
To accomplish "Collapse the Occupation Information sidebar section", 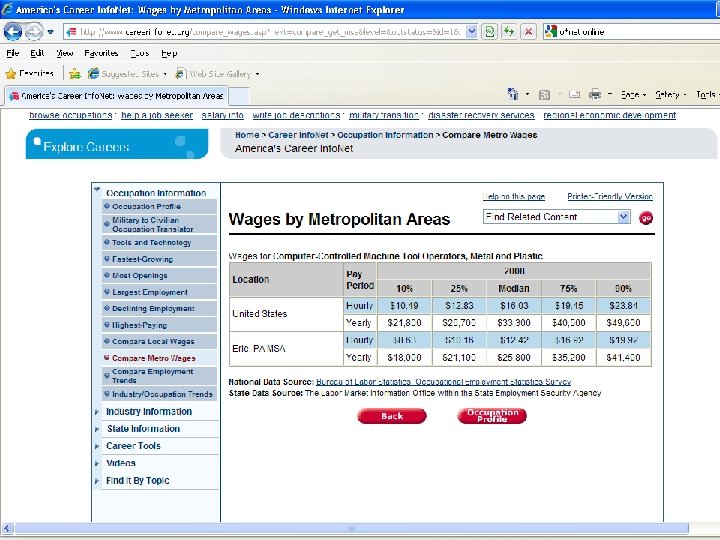I will [x=97, y=189].
